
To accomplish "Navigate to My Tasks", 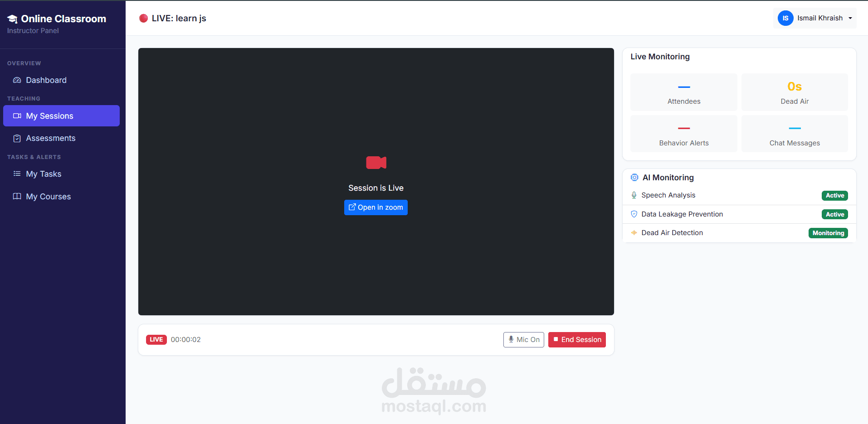I will pyautogui.click(x=61, y=174).
